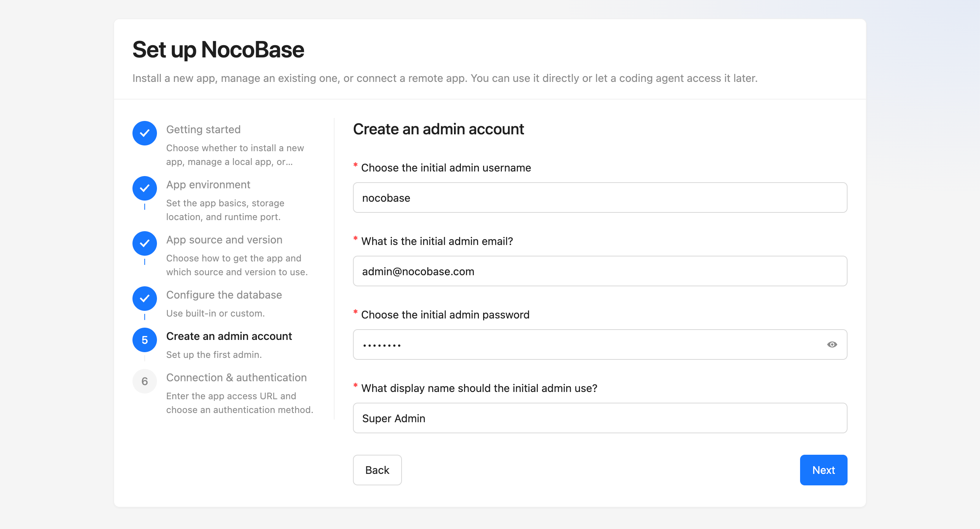
Task: Click the step 5 number circle
Action: [145, 340]
